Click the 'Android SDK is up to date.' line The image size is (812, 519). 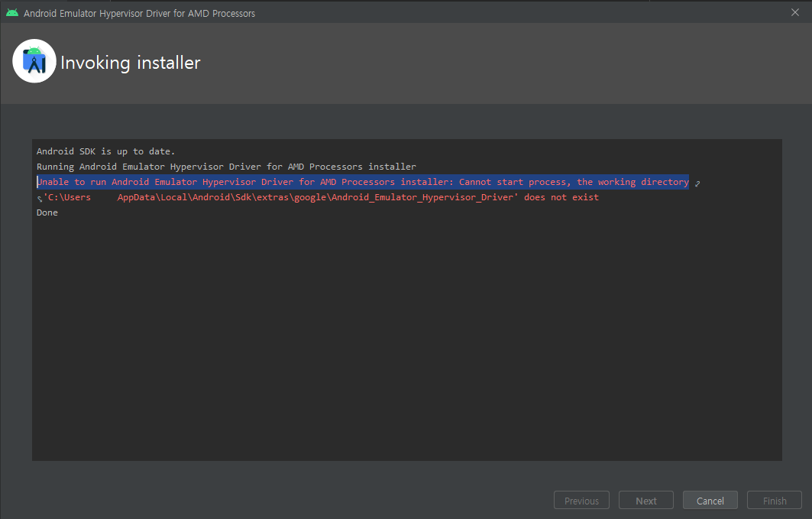(105, 151)
